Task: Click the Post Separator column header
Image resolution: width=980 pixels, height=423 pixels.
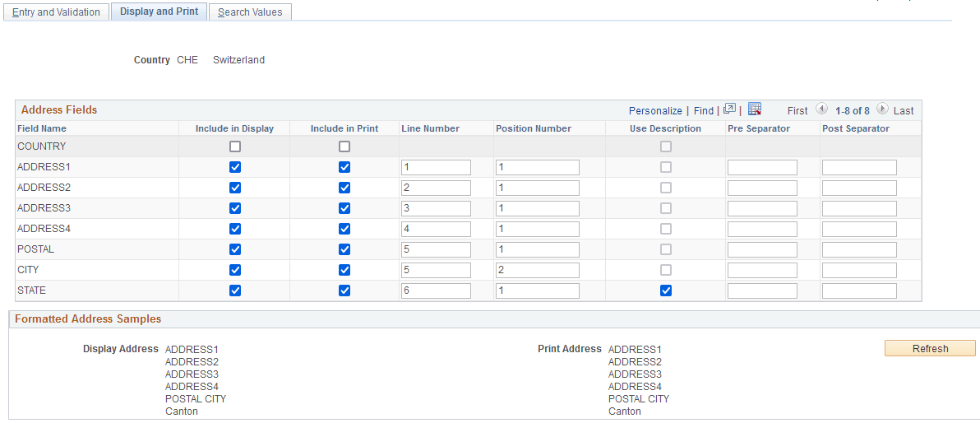Action: point(856,128)
